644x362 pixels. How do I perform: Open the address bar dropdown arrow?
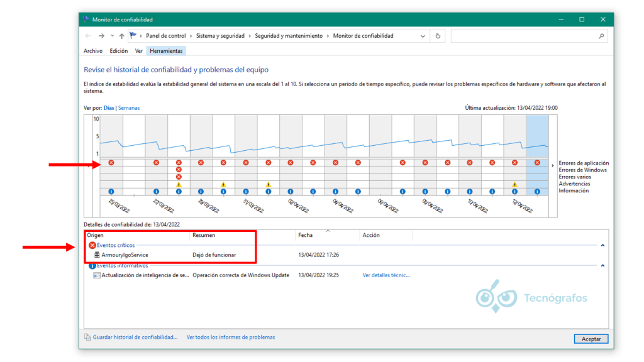tap(423, 36)
